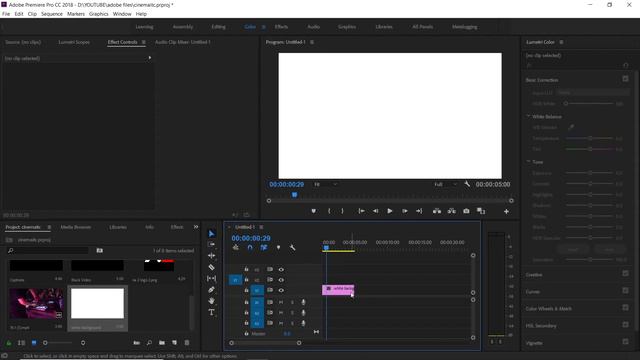Export frame with the camera icon
This screenshot has height=360, width=640.
(466, 211)
